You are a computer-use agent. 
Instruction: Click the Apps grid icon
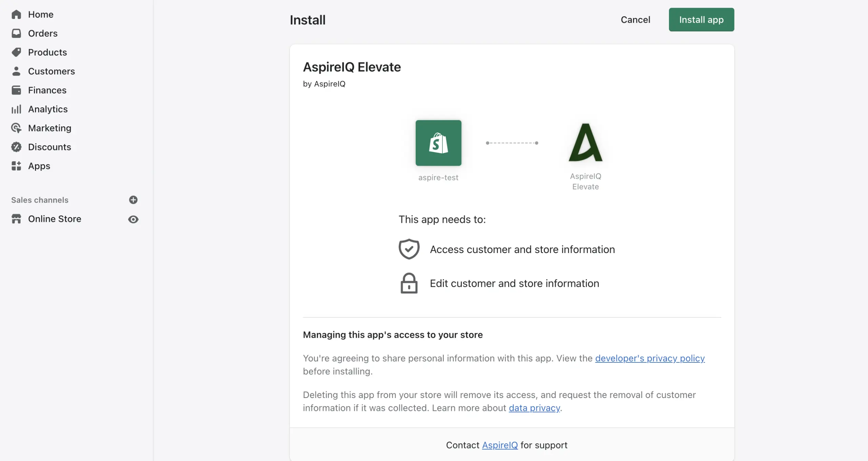[16, 166]
